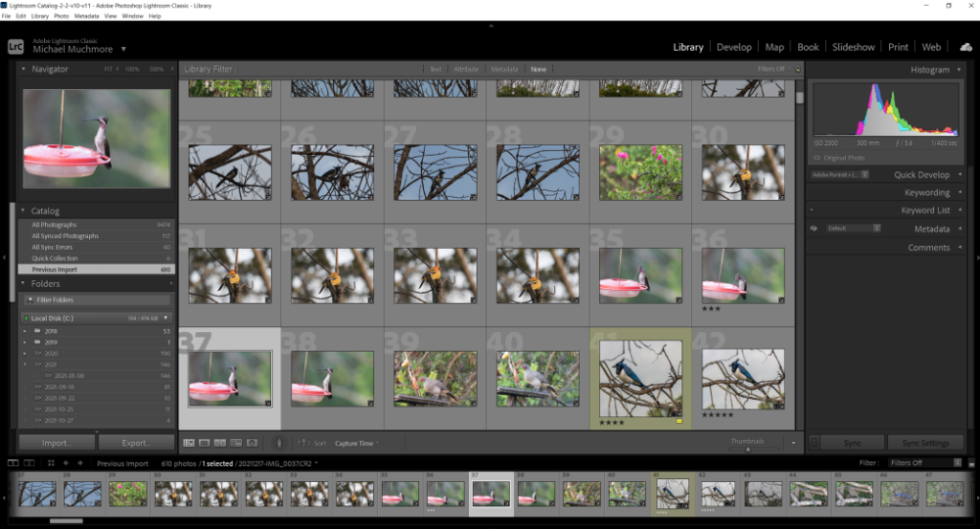Viewport: 980px width, 529px height.
Task: Click the Lightroom Classic LrC logo
Action: click(x=15, y=46)
